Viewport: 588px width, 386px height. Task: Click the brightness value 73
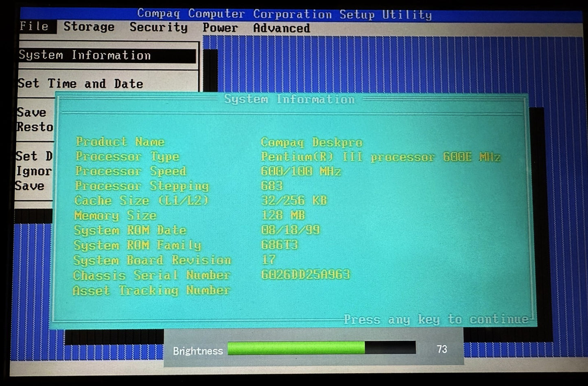tap(442, 349)
